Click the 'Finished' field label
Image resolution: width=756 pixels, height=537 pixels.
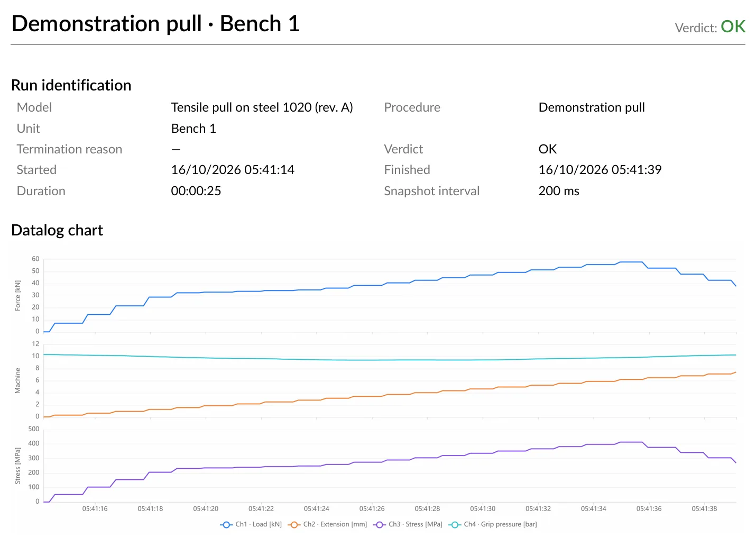click(x=407, y=170)
